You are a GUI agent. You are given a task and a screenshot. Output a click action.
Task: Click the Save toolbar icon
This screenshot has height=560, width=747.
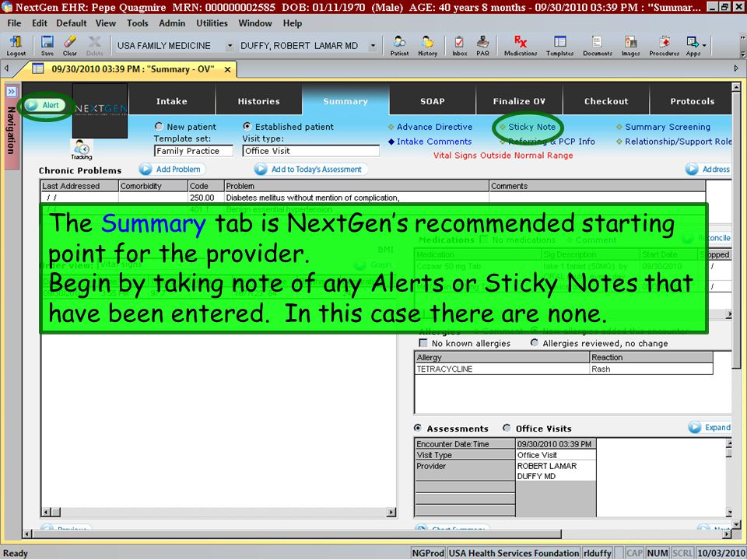coord(47,46)
